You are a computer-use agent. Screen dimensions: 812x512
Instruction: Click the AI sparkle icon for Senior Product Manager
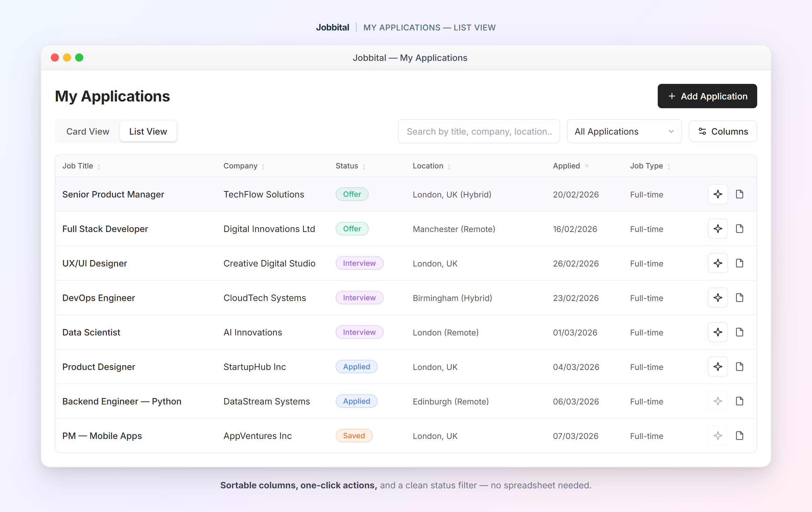click(x=718, y=194)
